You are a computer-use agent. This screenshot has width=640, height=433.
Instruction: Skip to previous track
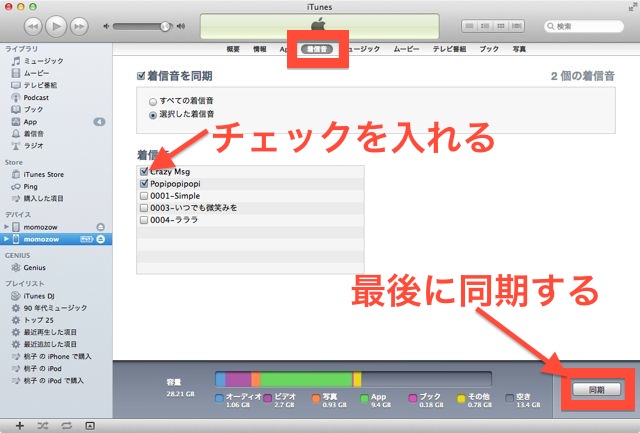(33, 27)
